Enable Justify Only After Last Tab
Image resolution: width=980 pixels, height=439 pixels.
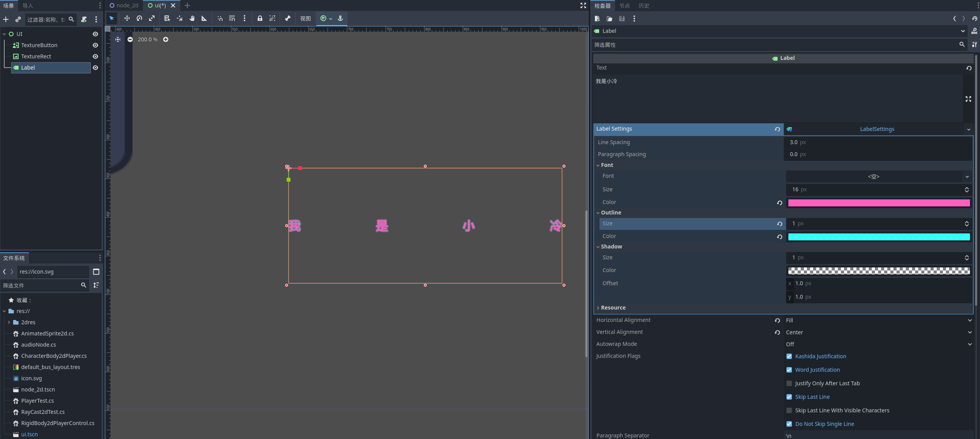[x=789, y=383]
